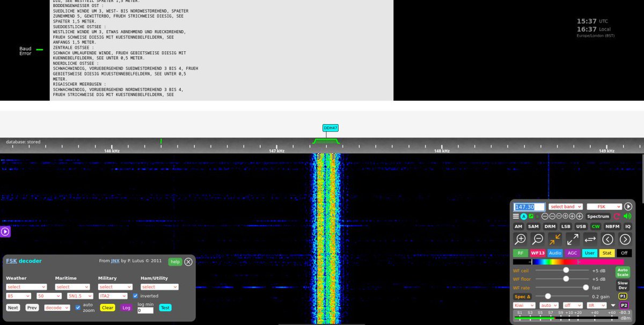
Task: Open the hamburger menu in control panel
Action: click(x=516, y=216)
